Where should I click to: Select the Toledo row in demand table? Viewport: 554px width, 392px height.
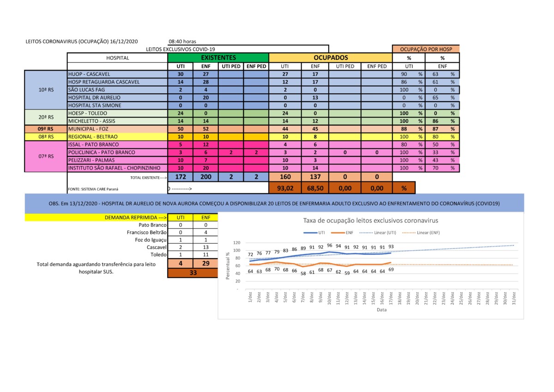[x=158, y=254]
